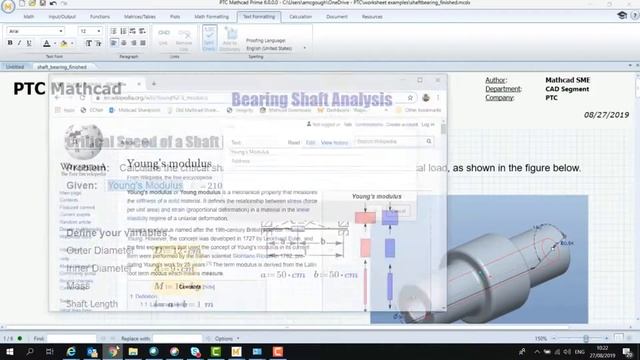Open the Input/Output ribbon tab
The height and width of the screenshot is (360, 640).
(x=62, y=17)
